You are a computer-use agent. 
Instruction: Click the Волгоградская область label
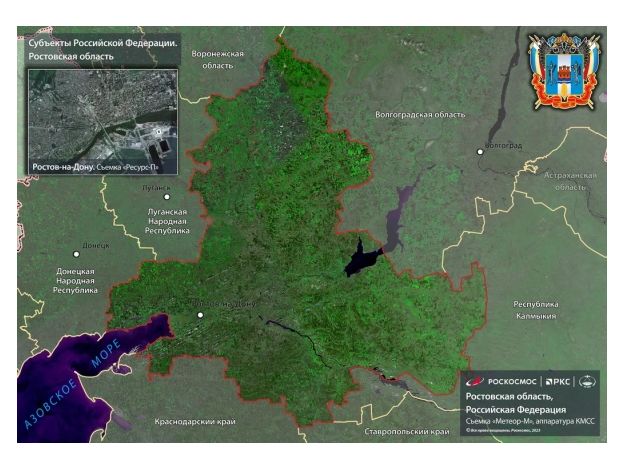[x=420, y=115]
